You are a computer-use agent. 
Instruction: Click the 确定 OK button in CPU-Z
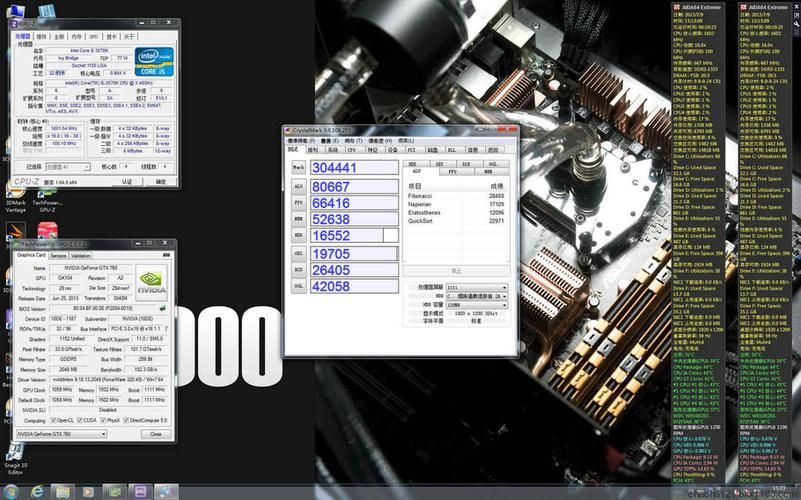160,182
